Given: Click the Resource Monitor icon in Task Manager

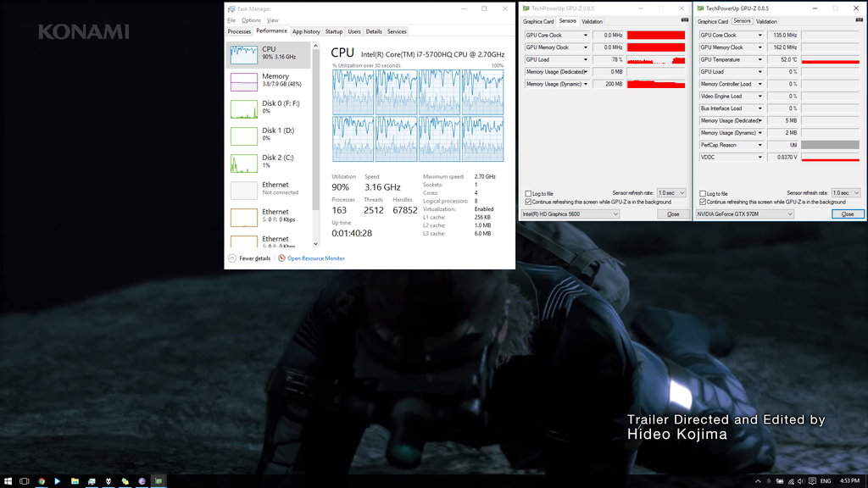Looking at the screenshot, I should coord(281,258).
